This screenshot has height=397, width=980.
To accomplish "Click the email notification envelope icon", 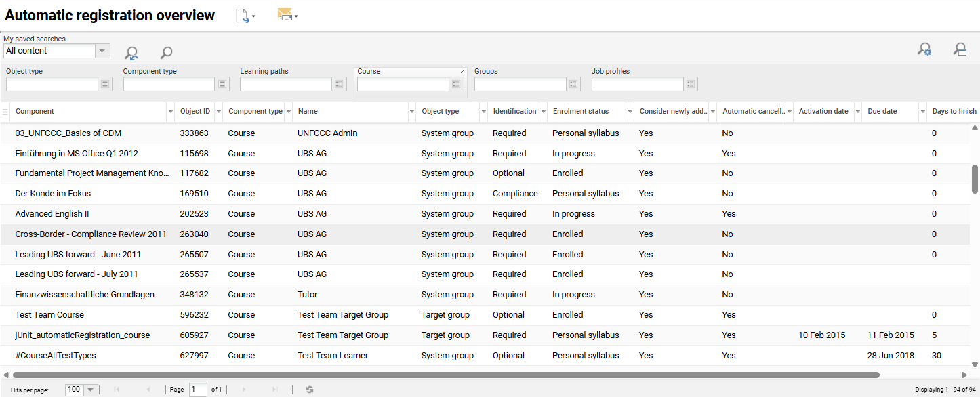I will tap(285, 15).
